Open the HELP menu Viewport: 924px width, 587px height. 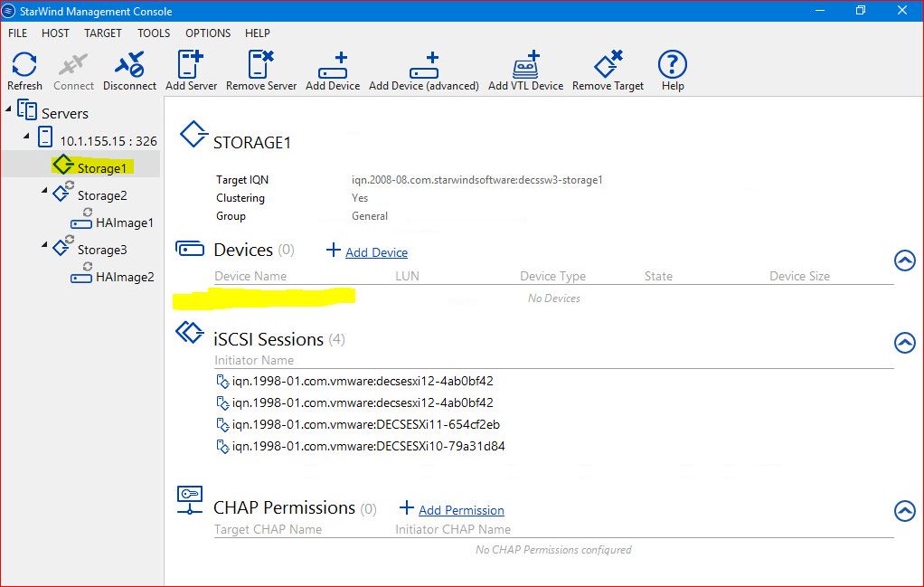(258, 33)
